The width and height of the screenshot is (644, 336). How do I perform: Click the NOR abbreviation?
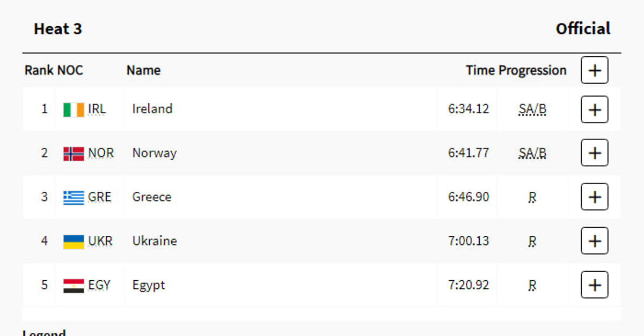101,153
